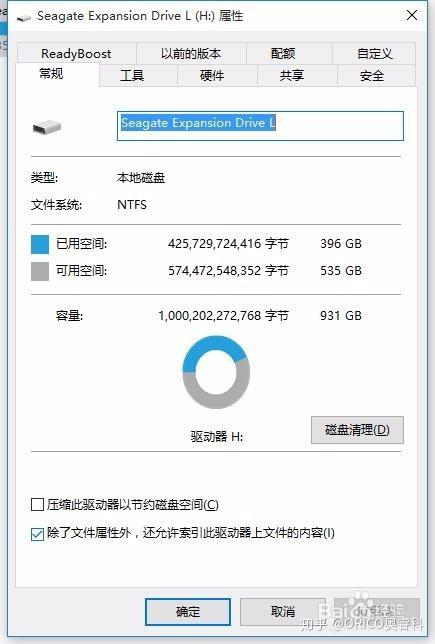Close the properties dialog with X
The height and width of the screenshot is (644, 435).
412,16
